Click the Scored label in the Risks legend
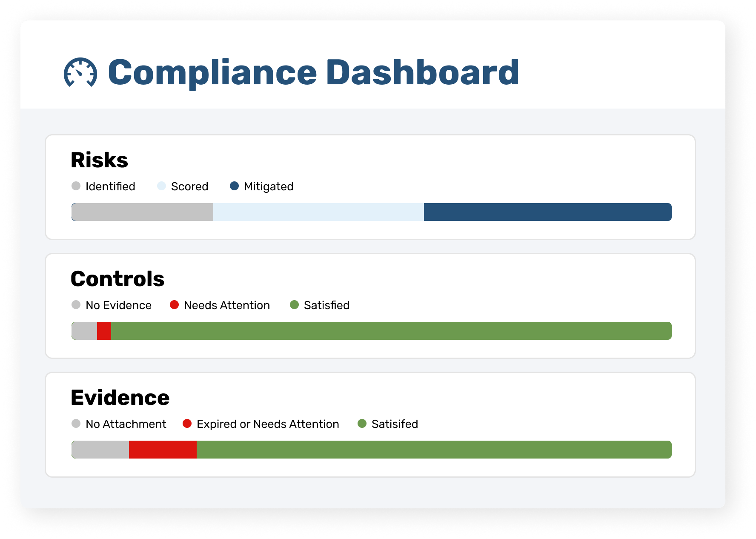 tap(189, 186)
